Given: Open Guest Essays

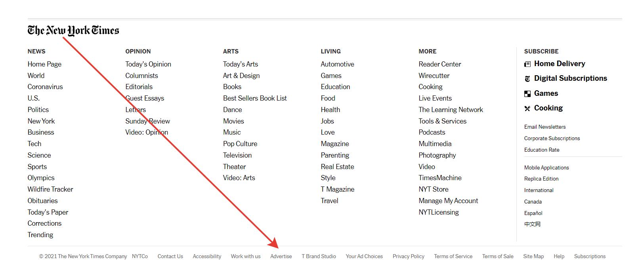Looking at the screenshot, I should pos(145,98).
